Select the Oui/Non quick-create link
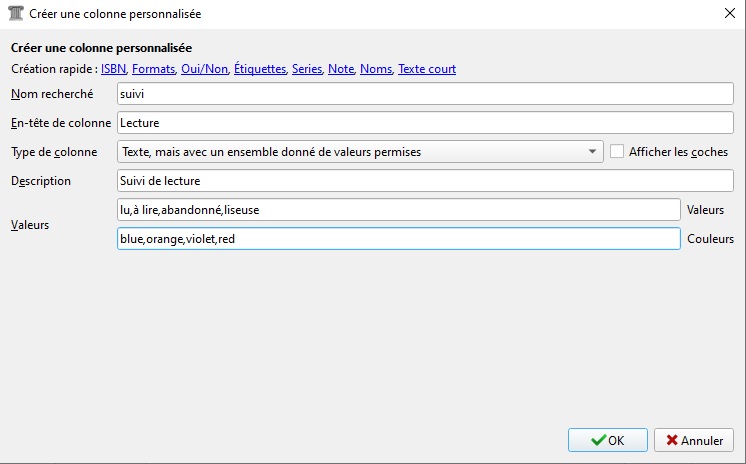The height and width of the screenshot is (464, 746). coord(204,69)
